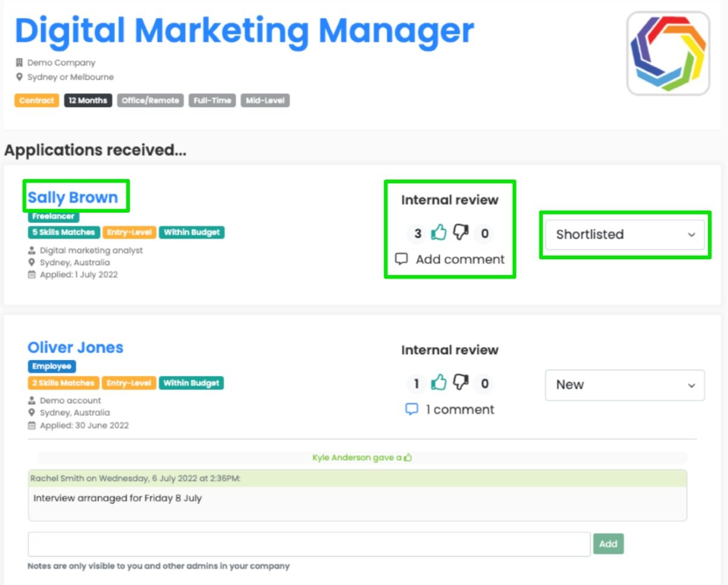
Task: Click the thumbs-up count 3 for Sally Brown
Action: point(418,233)
